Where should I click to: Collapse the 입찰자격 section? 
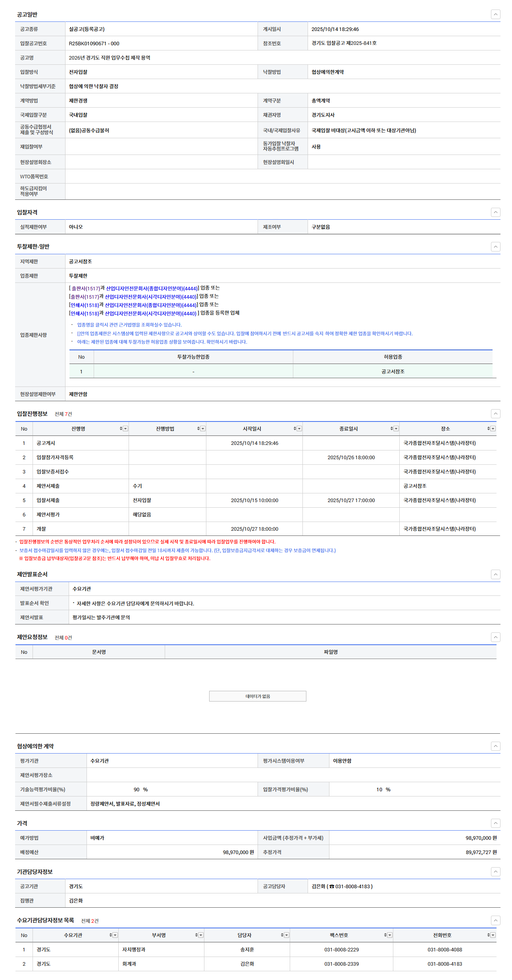[495, 212]
